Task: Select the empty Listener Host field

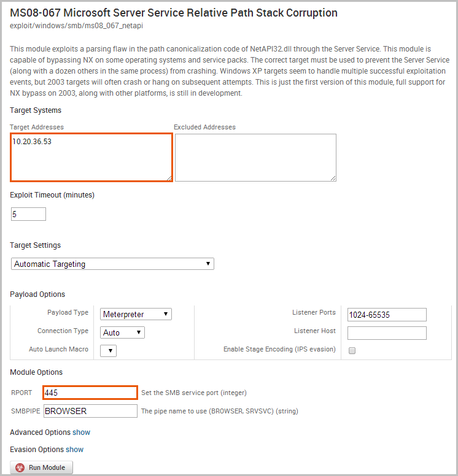Action: pyautogui.click(x=387, y=333)
